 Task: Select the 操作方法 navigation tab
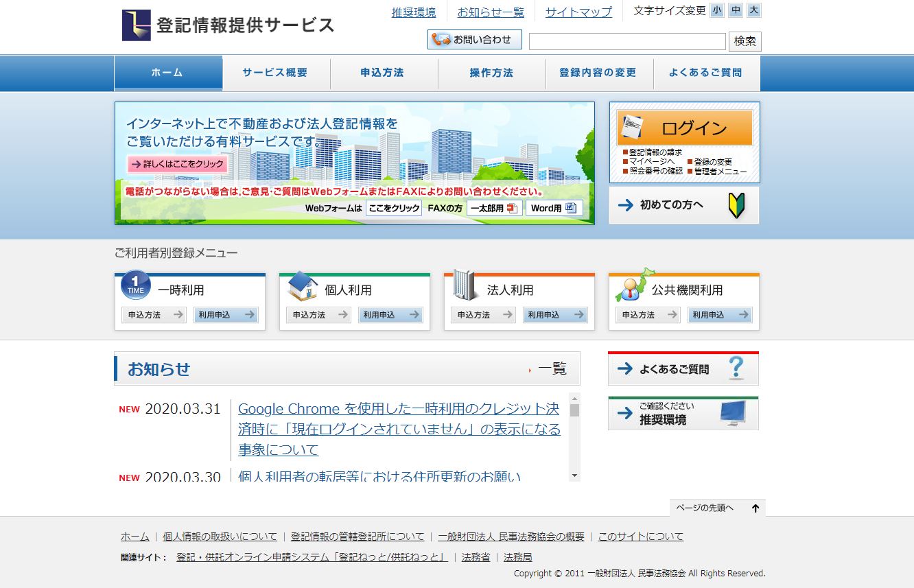[491, 73]
